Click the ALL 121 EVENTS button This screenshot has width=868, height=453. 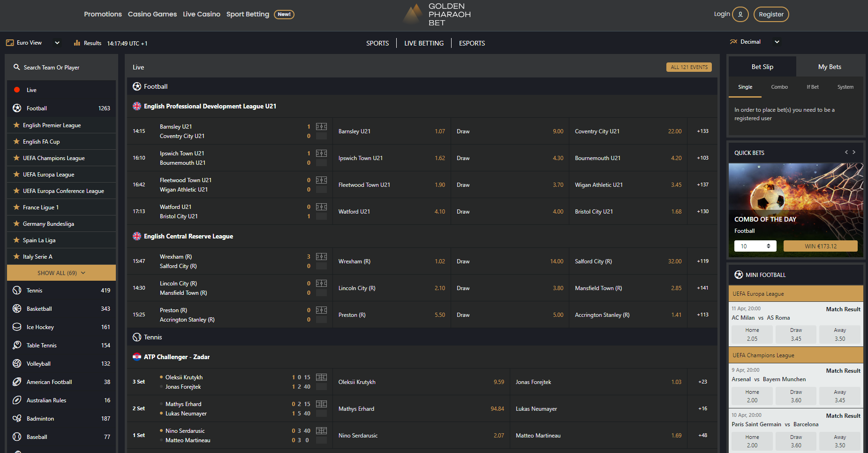[x=688, y=68]
